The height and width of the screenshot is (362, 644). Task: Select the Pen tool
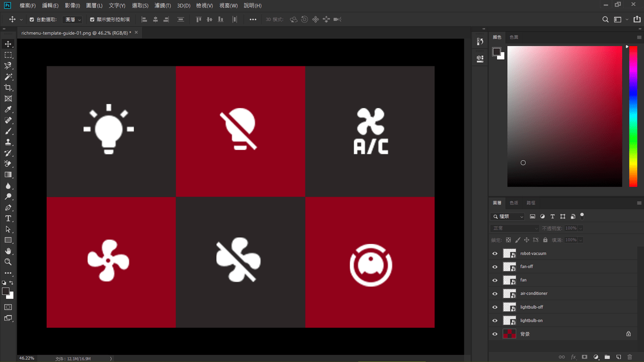[x=8, y=208]
